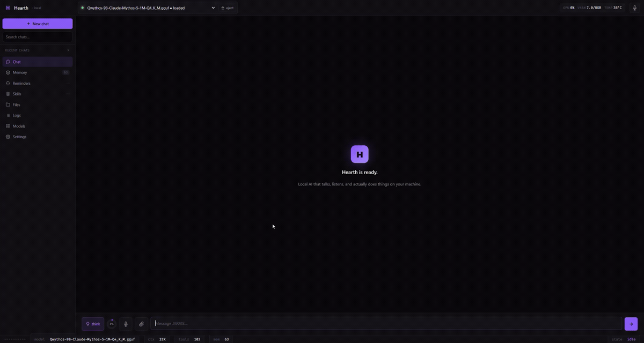Click the microphone button beside the message box
644x343 pixels.
coord(126,324)
